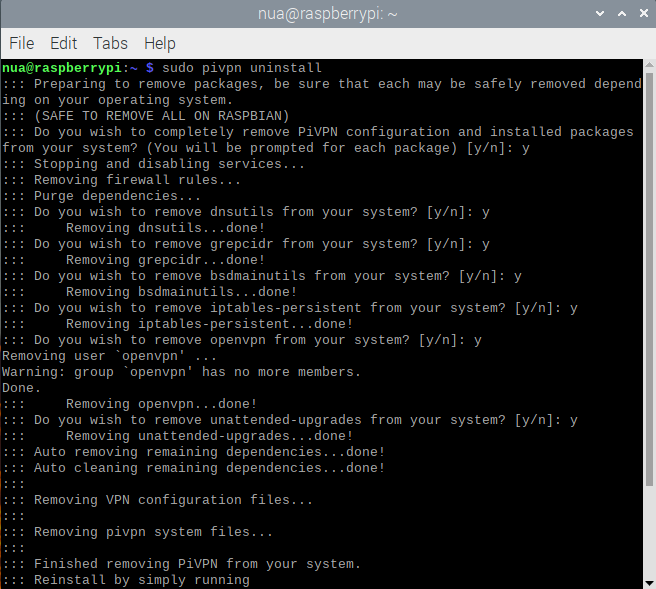The width and height of the screenshot is (656, 589).
Task: Click the 'Reinstall by simply running' line
Action: [142, 580]
